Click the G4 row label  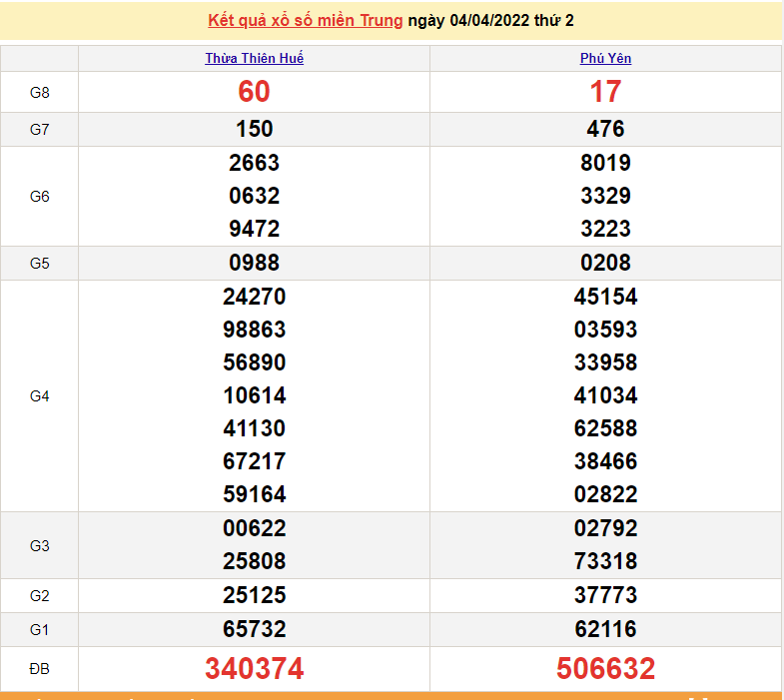(x=40, y=396)
